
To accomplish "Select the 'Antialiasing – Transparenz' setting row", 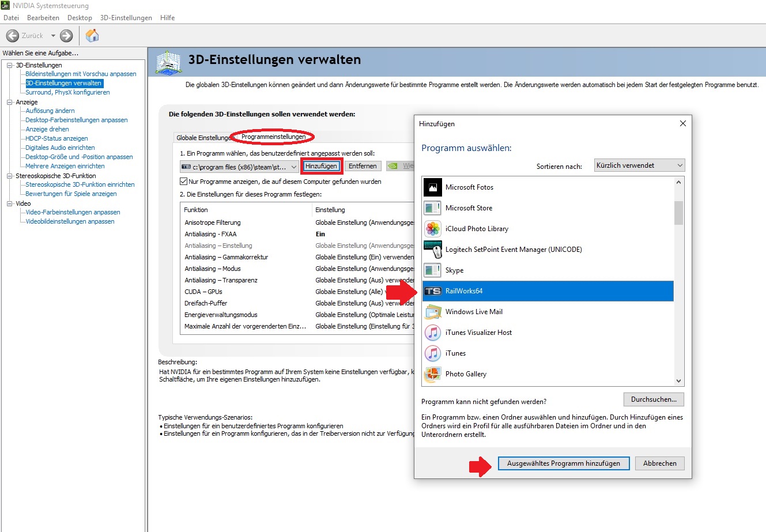I will (297, 280).
